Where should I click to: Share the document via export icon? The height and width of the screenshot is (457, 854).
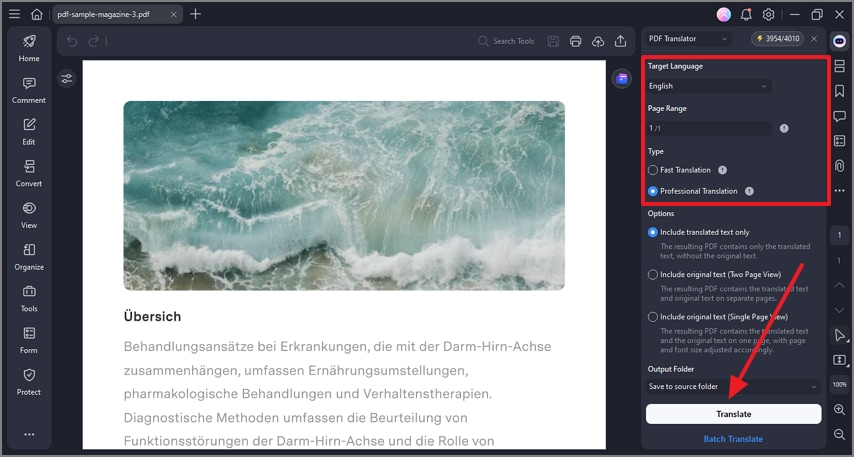[x=620, y=41]
